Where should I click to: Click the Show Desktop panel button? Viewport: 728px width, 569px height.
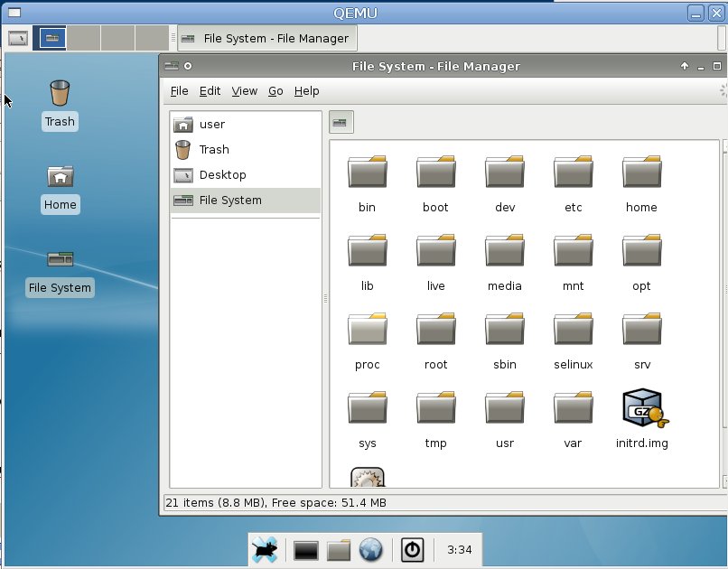point(18,38)
